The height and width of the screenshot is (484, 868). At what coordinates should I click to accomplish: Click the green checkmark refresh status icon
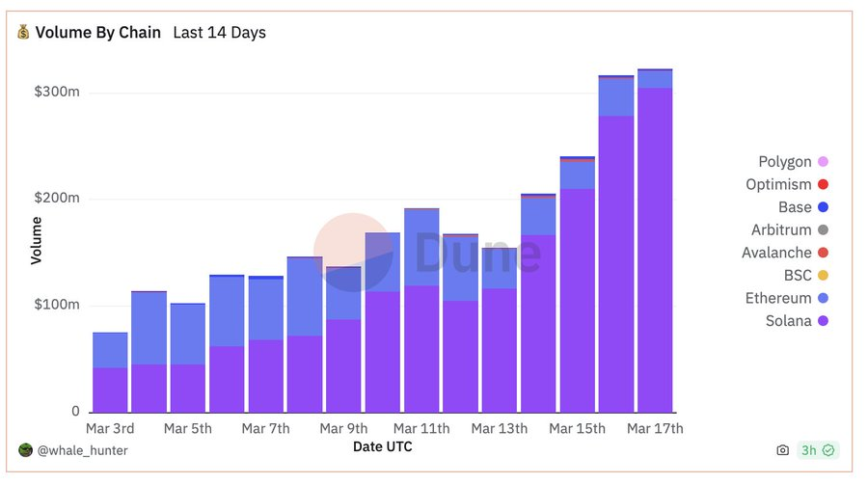pyautogui.click(x=828, y=450)
